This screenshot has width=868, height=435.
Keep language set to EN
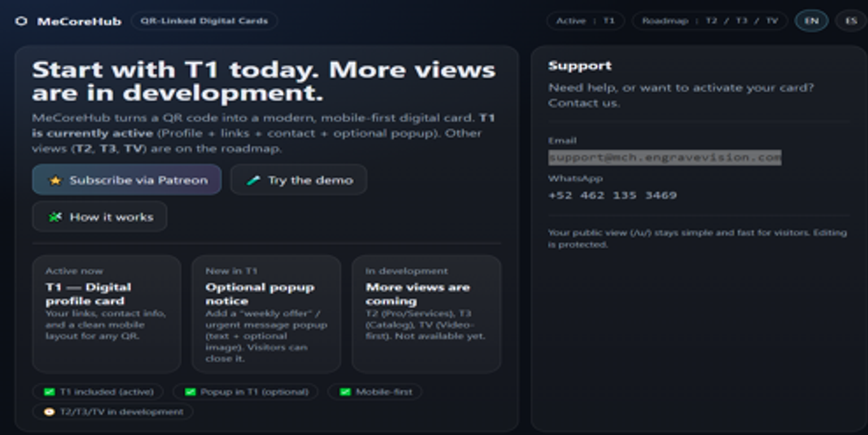click(812, 20)
